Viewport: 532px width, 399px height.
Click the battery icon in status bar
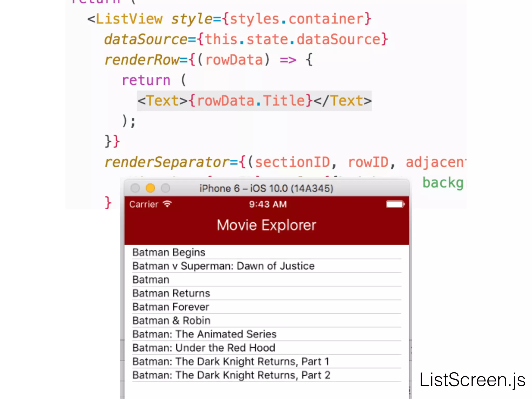pos(395,204)
